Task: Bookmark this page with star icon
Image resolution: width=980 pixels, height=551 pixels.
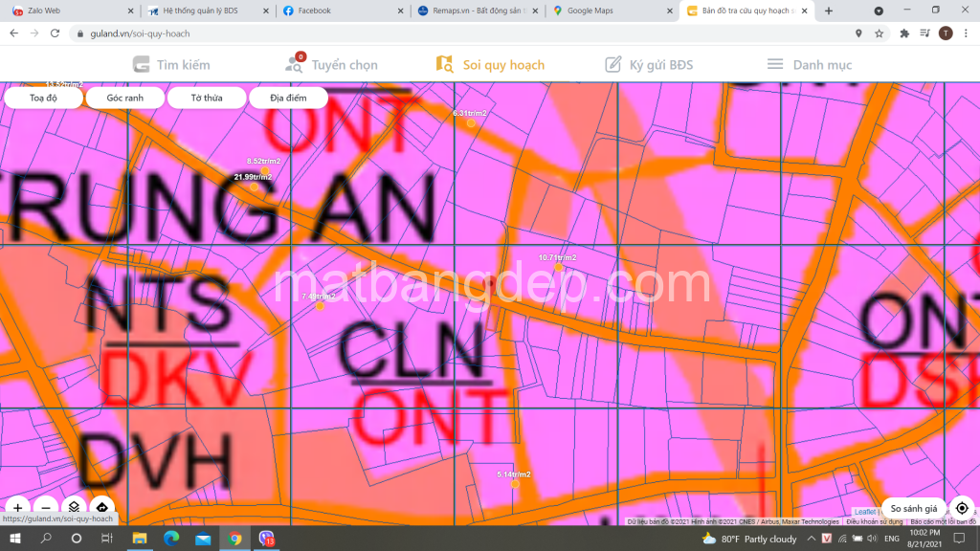Action: click(880, 33)
